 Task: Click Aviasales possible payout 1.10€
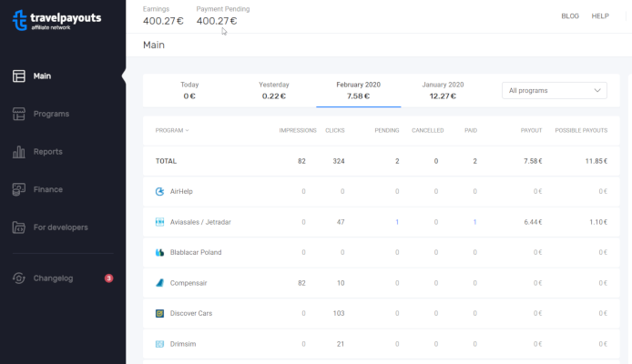[598, 222]
